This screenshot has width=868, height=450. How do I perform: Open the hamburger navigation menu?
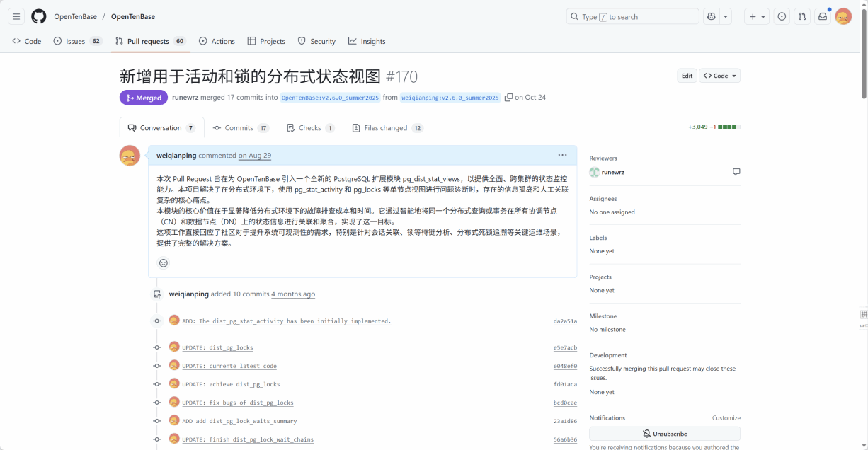click(x=16, y=16)
